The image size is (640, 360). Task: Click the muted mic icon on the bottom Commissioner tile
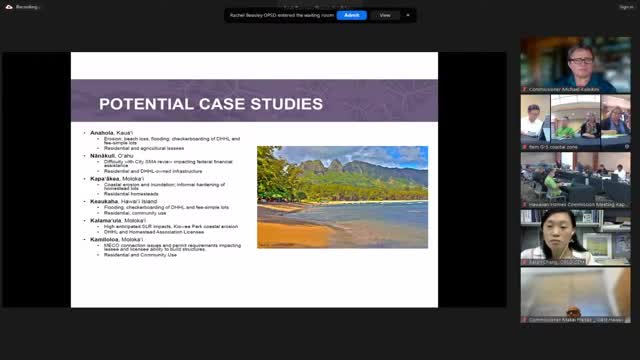tap(525, 320)
